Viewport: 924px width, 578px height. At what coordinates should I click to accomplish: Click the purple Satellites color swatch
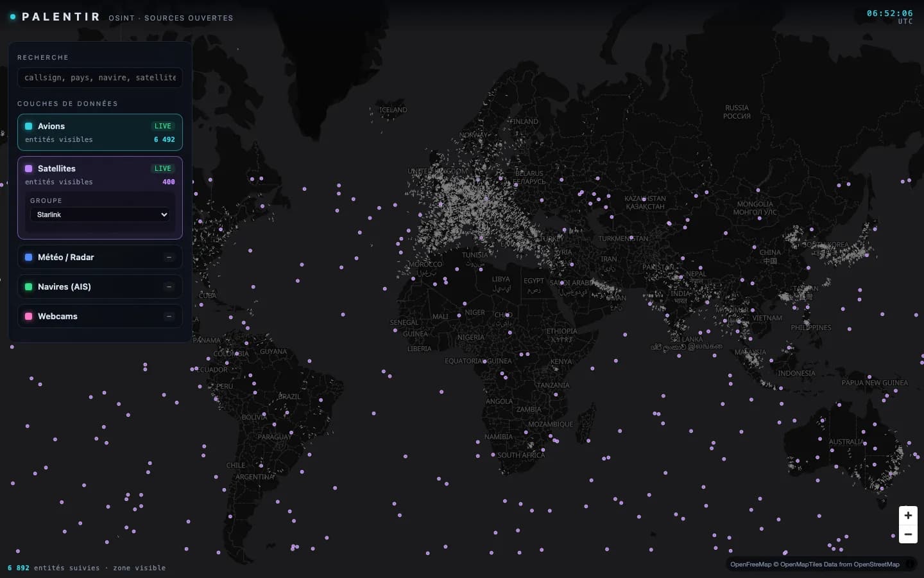click(x=28, y=169)
